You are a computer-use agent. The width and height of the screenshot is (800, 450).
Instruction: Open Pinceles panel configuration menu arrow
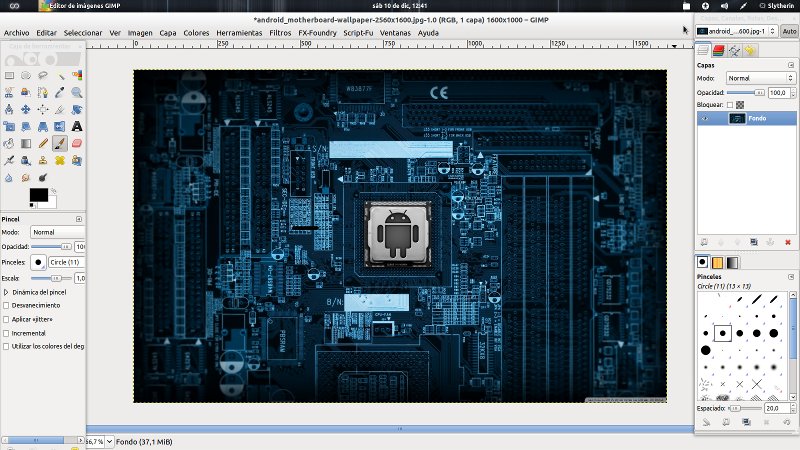(x=791, y=277)
